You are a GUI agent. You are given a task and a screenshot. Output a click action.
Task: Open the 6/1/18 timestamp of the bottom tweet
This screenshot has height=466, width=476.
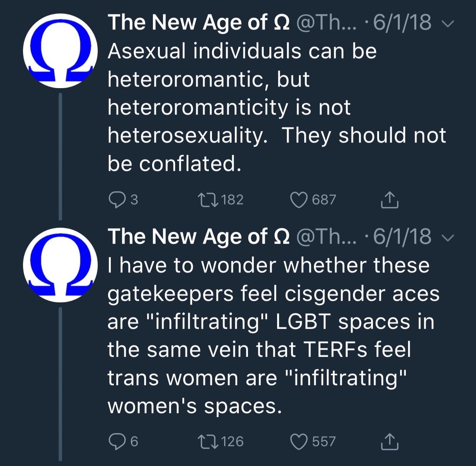point(402,236)
